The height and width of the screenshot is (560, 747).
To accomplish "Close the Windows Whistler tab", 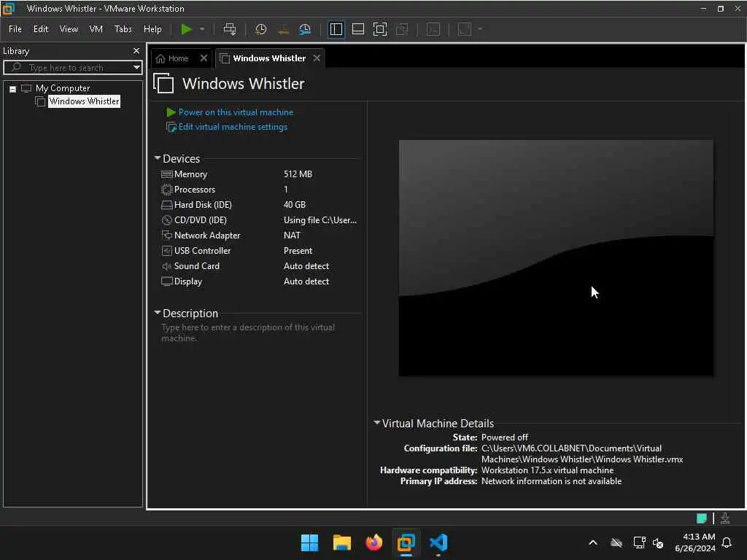I will (317, 58).
